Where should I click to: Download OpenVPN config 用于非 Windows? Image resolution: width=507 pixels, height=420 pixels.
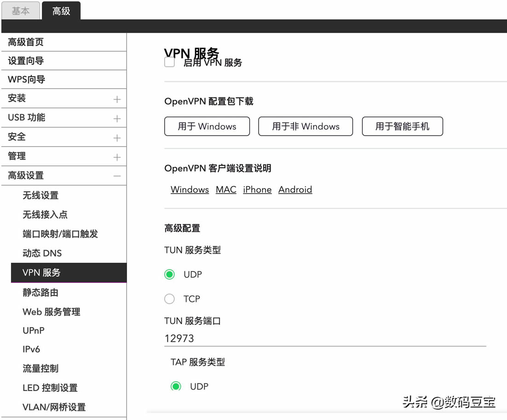click(x=305, y=127)
